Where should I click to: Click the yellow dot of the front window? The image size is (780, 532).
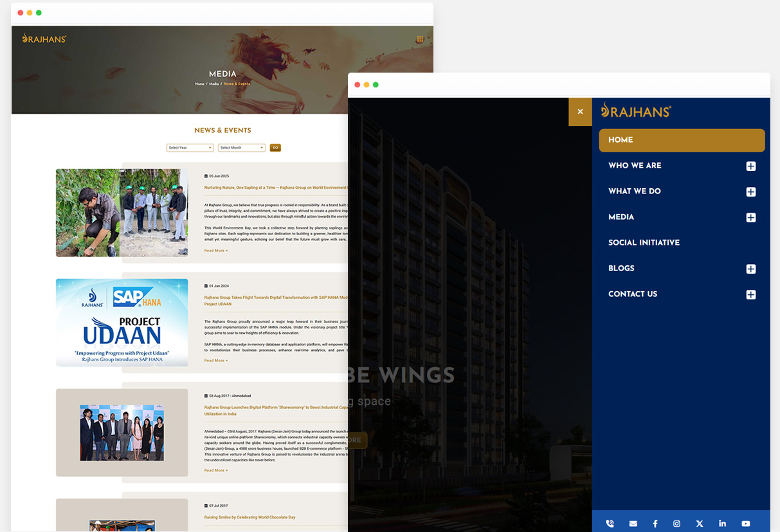pos(367,85)
